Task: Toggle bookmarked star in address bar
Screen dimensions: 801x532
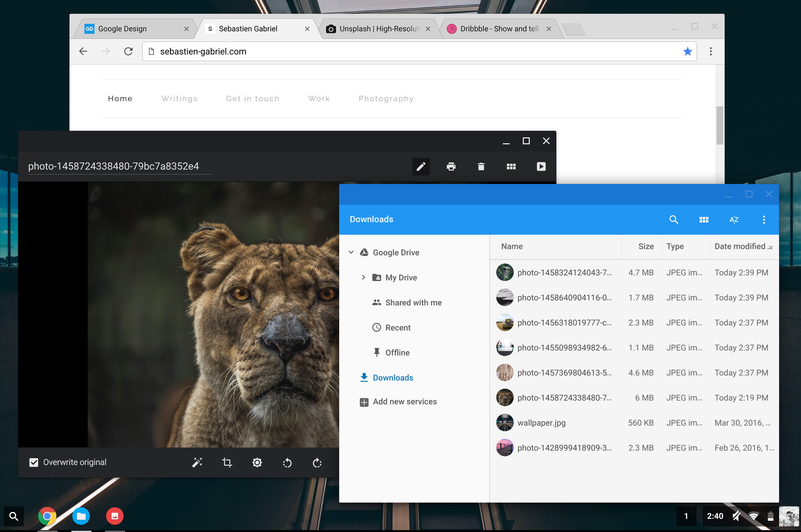Action: (688, 51)
